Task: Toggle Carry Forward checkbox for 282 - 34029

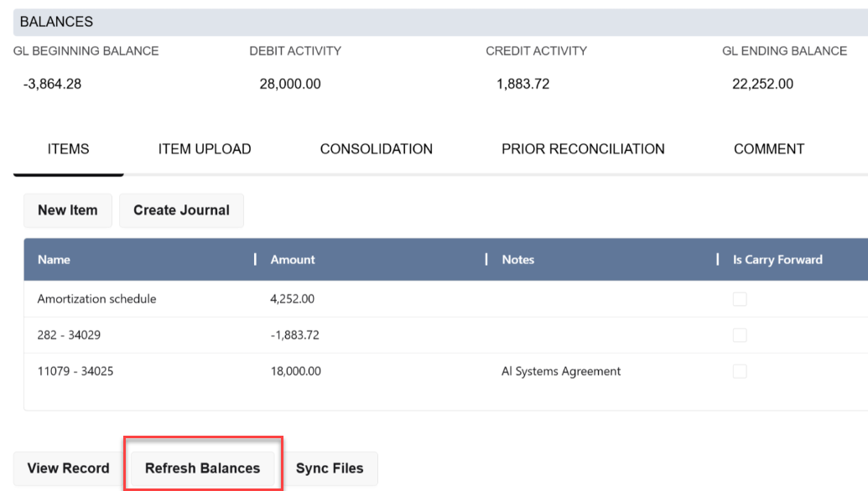Action: click(x=740, y=335)
